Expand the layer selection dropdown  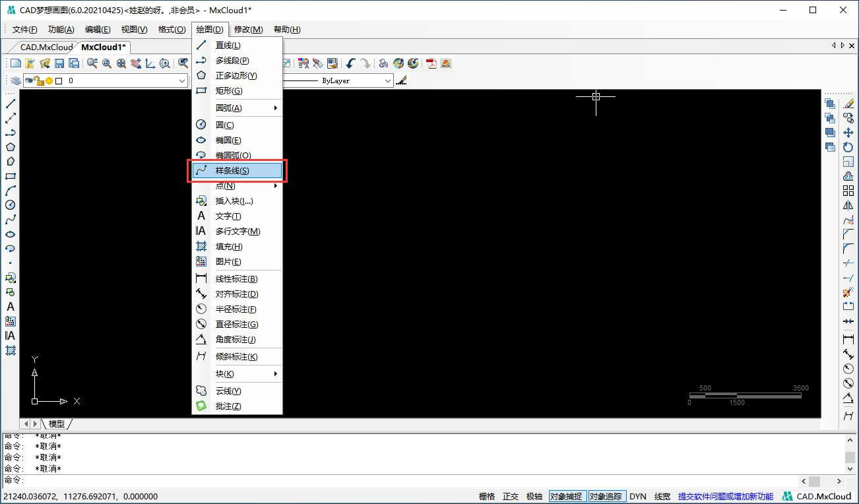(182, 80)
